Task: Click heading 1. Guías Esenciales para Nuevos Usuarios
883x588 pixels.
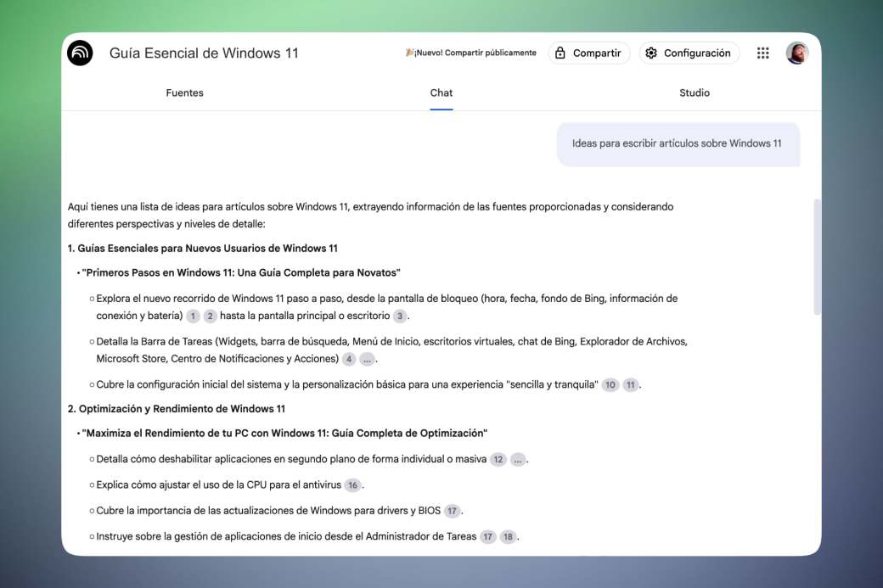Action: click(203, 248)
